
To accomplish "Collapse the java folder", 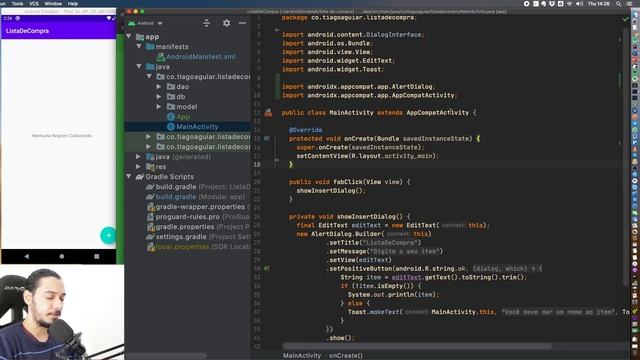I will [x=139, y=67].
